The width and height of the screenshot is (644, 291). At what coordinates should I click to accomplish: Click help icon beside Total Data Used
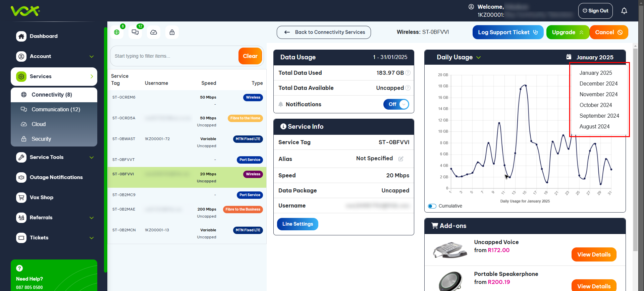408,73
